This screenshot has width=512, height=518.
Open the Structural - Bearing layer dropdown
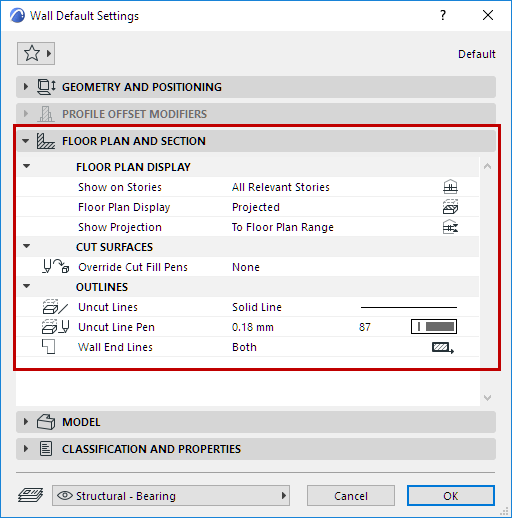point(171,496)
